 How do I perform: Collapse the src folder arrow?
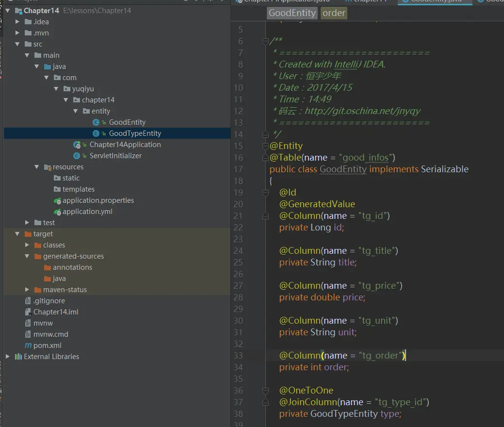pos(17,44)
